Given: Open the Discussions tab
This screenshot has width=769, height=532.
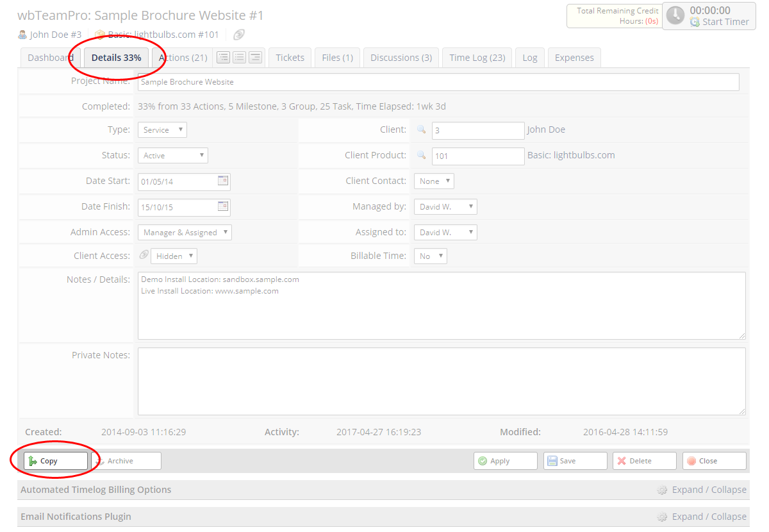Looking at the screenshot, I should pyautogui.click(x=401, y=57).
